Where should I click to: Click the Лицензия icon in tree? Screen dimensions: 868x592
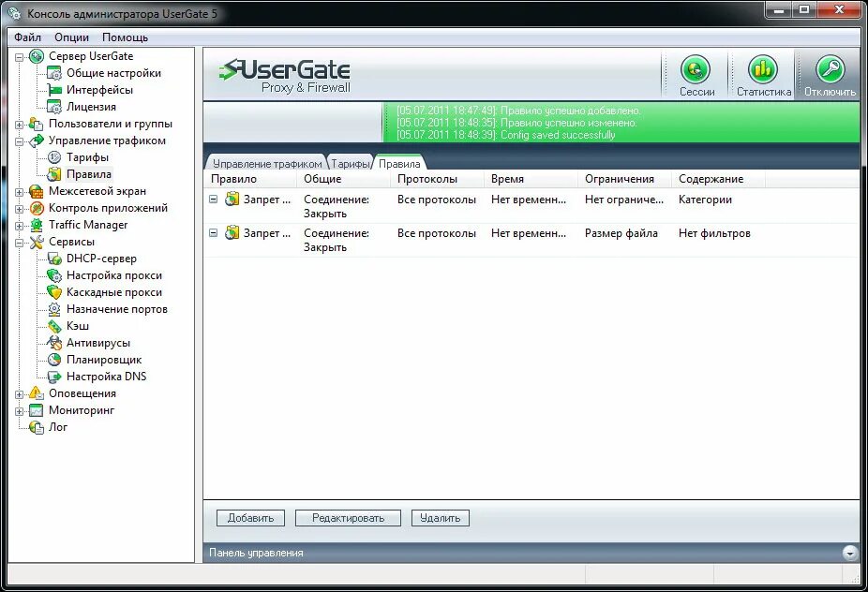click(54, 107)
